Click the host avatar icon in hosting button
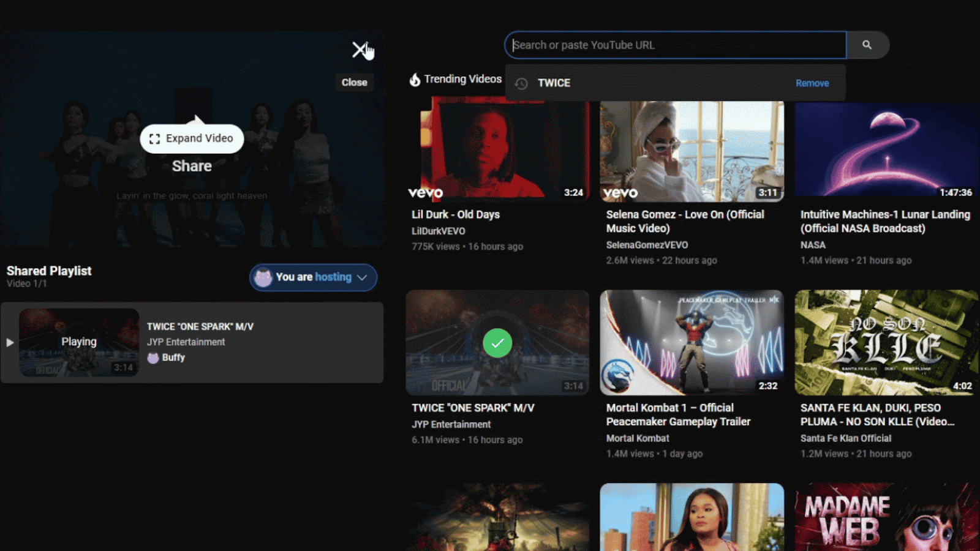 click(x=263, y=277)
